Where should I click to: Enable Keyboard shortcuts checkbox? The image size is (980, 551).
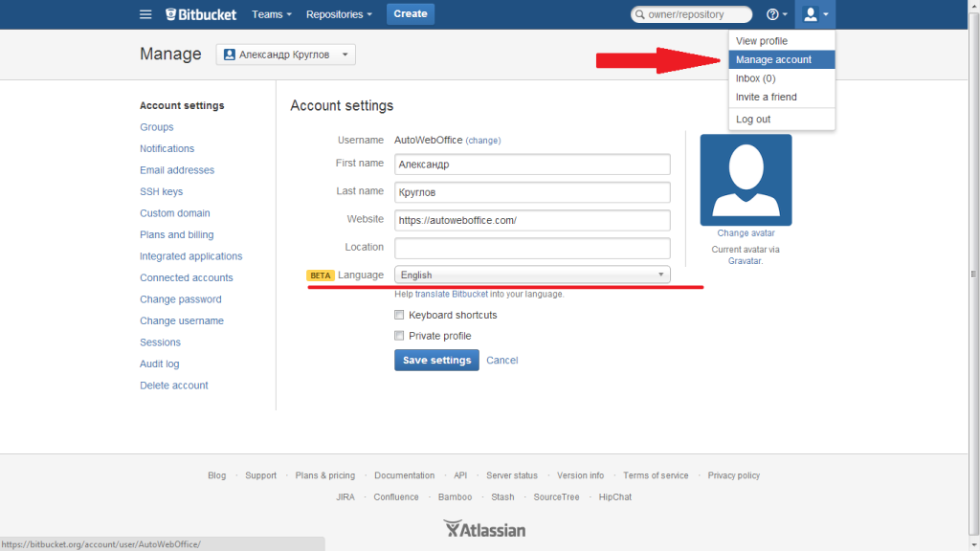pos(399,314)
